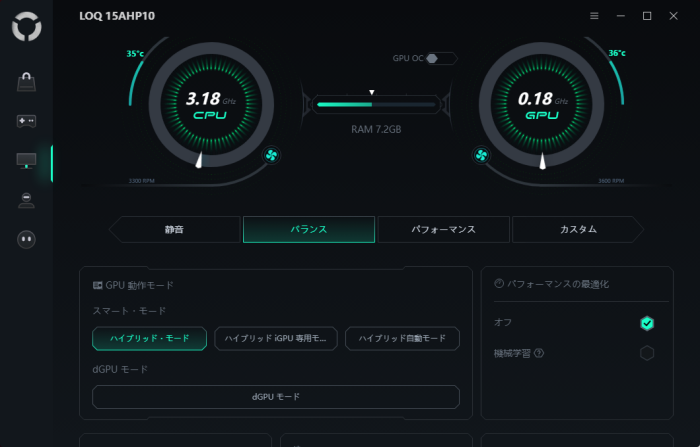Click the RAM 7.2GB label

(x=376, y=130)
